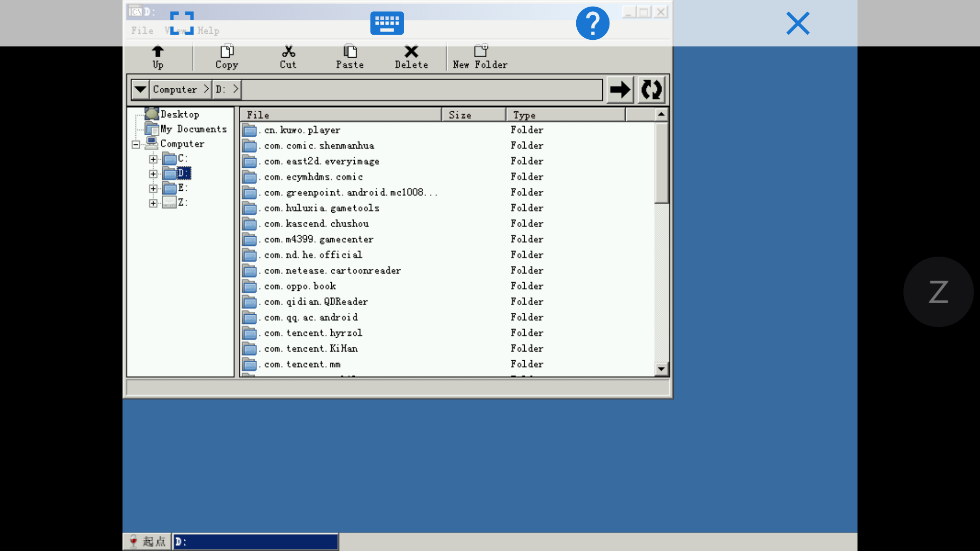Click the Computer breadcrumb segment
This screenshot has height=551, width=980.
pos(175,90)
